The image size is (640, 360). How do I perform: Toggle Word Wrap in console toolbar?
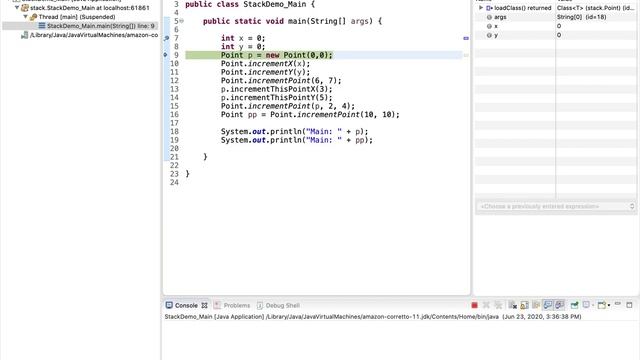coord(536,305)
